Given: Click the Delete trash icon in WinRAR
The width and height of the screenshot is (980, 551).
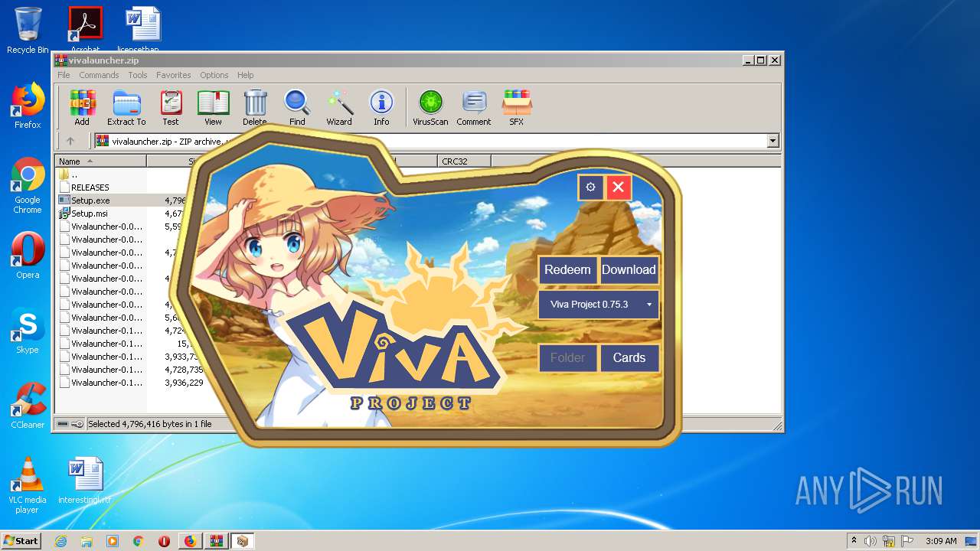Looking at the screenshot, I should click(255, 108).
